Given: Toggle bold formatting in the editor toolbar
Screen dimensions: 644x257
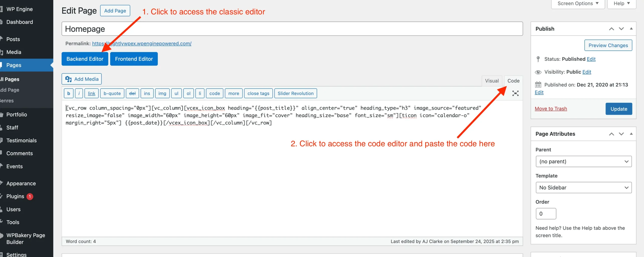Looking at the screenshot, I should 68,93.
